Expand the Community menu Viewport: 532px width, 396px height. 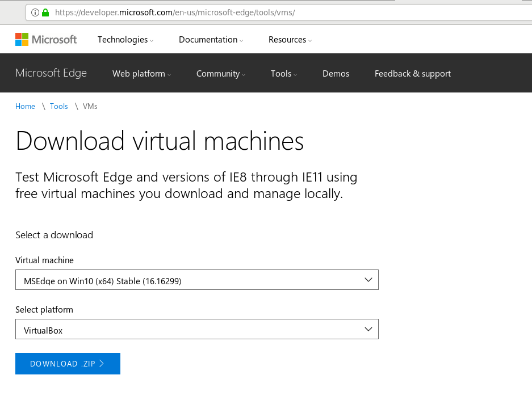(x=220, y=74)
